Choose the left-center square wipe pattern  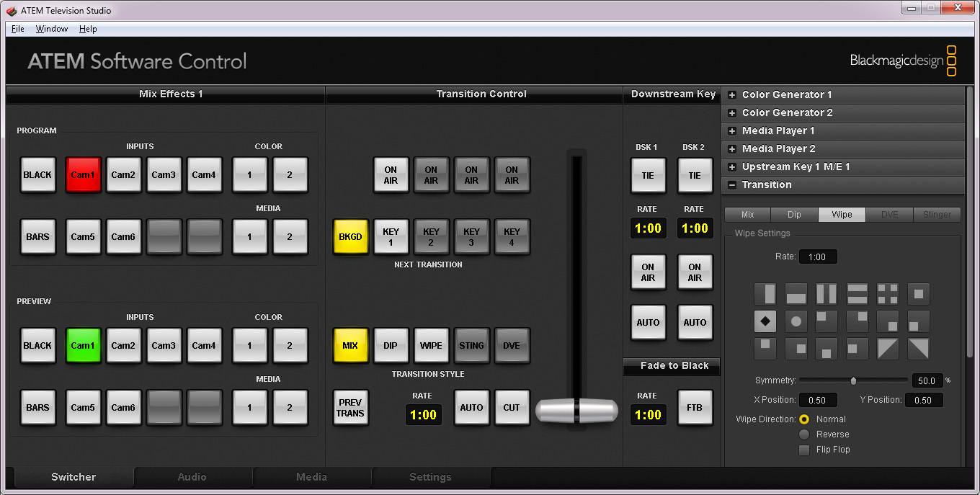[857, 349]
